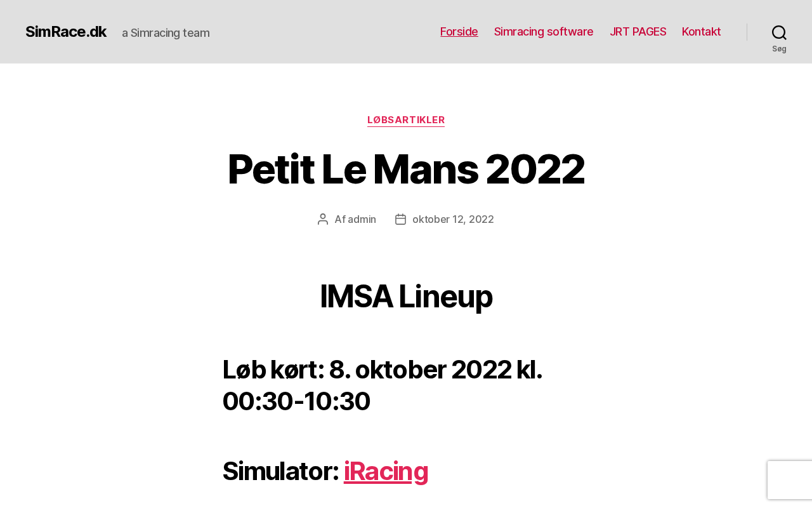Click the IMSA Lineup heading
Viewport: 812px width, 508px height.
click(406, 297)
